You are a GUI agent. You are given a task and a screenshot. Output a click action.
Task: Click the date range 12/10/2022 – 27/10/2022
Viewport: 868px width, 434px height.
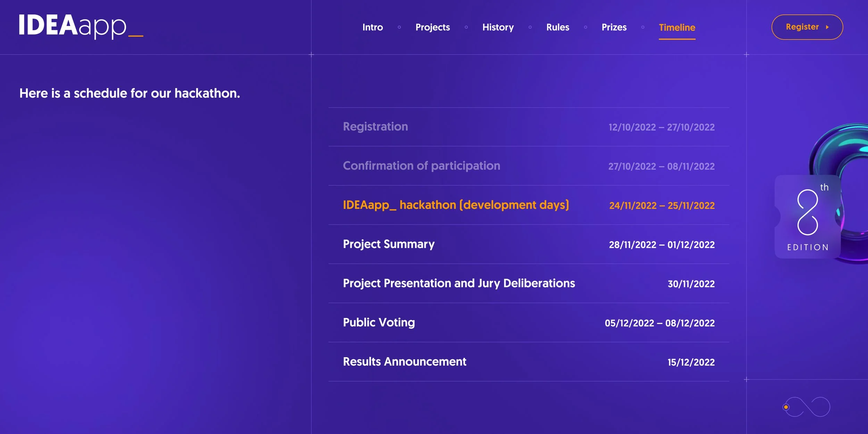(x=661, y=127)
